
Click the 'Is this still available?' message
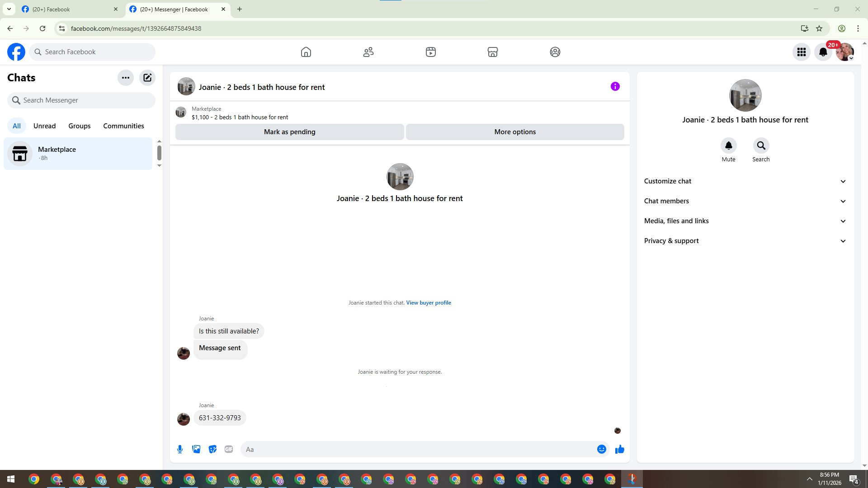(x=229, y=331)
